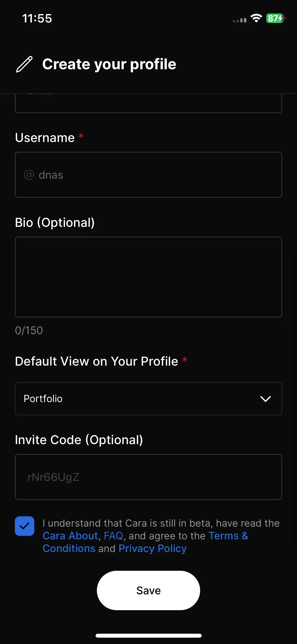The image size is (297, 644).
Task: Open the FAQ link
Action: 113,536
